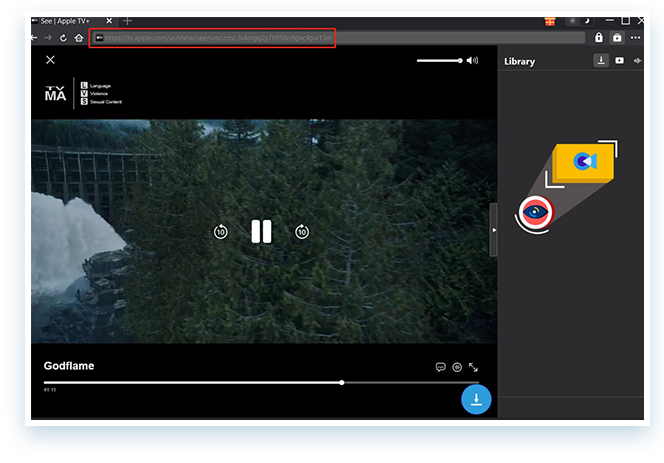Open the Library audio tab icon
Viewport: 664px width, 463px height.
(x=637, y=61)
